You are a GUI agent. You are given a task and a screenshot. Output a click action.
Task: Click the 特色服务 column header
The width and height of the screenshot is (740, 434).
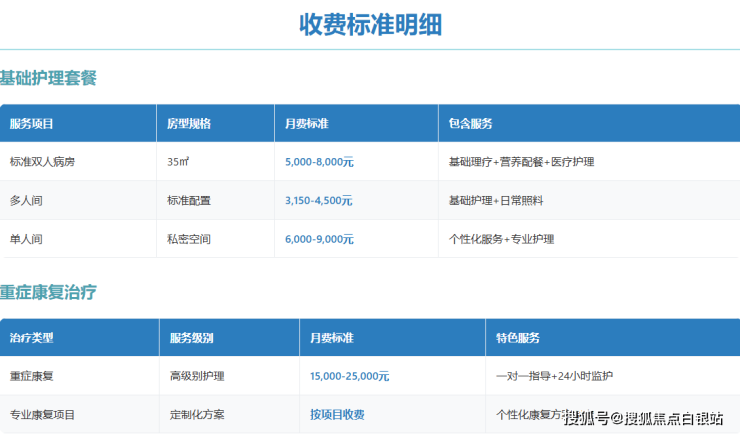517,338
